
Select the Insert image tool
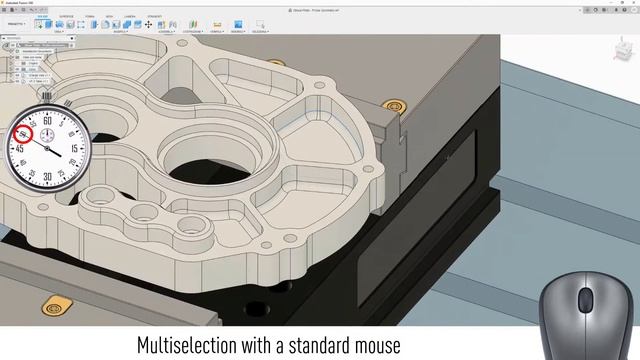coord(238,24)
